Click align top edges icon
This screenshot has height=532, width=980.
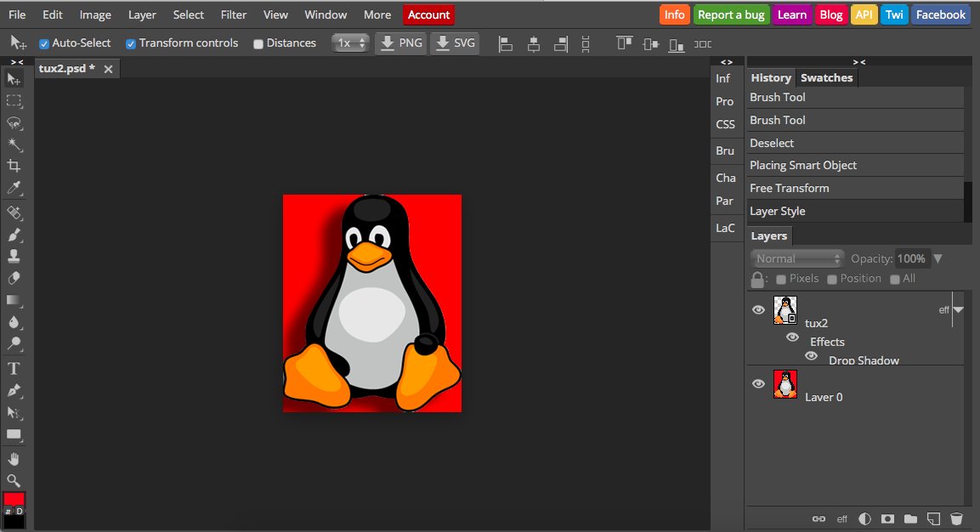point(624,43)
